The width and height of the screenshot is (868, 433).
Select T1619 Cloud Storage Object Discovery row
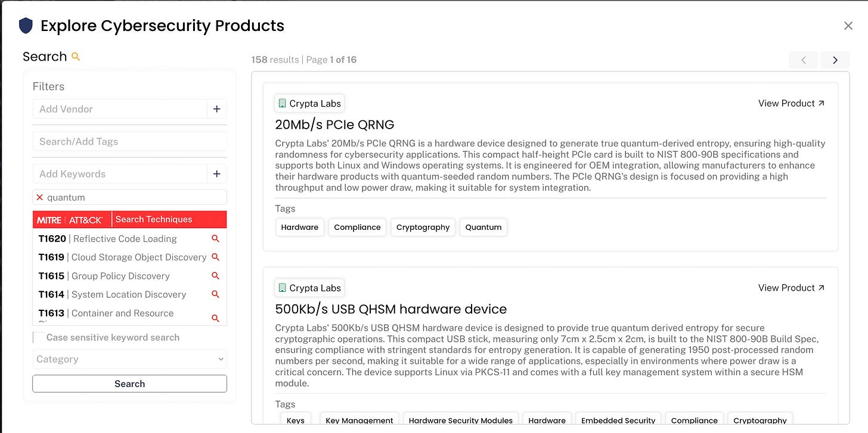(129, 257)
